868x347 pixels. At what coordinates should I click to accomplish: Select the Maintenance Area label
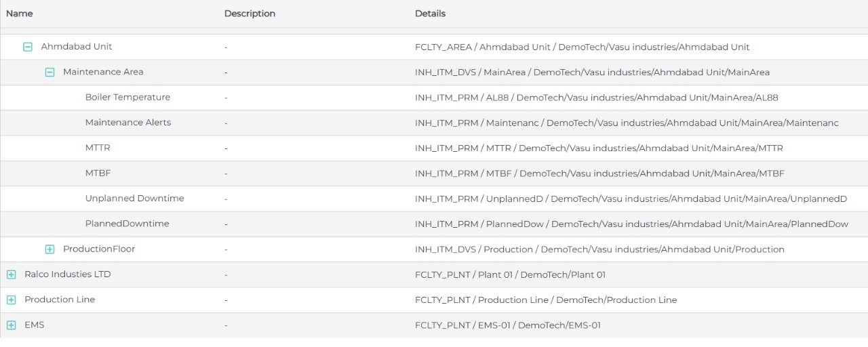(103, 72)
